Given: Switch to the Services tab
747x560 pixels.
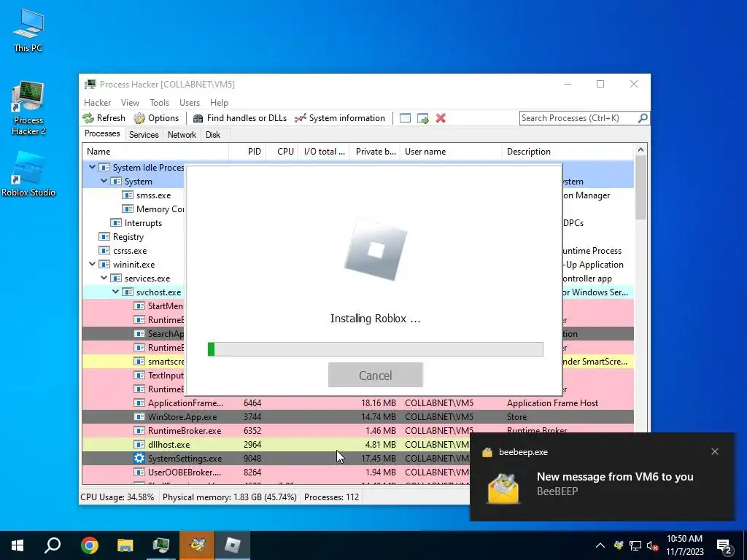Looking at the screenshot, I should click(144, 135).
